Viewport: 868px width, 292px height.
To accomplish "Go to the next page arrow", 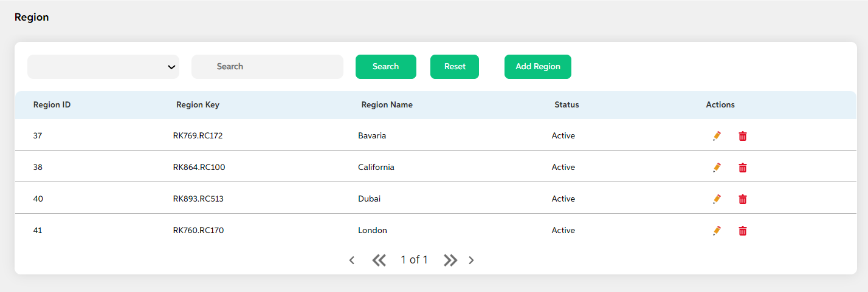I will [x=471, y=260].
